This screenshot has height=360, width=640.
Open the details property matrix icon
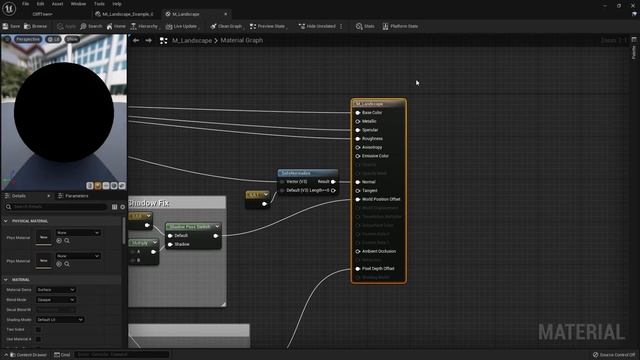(115, 207)
